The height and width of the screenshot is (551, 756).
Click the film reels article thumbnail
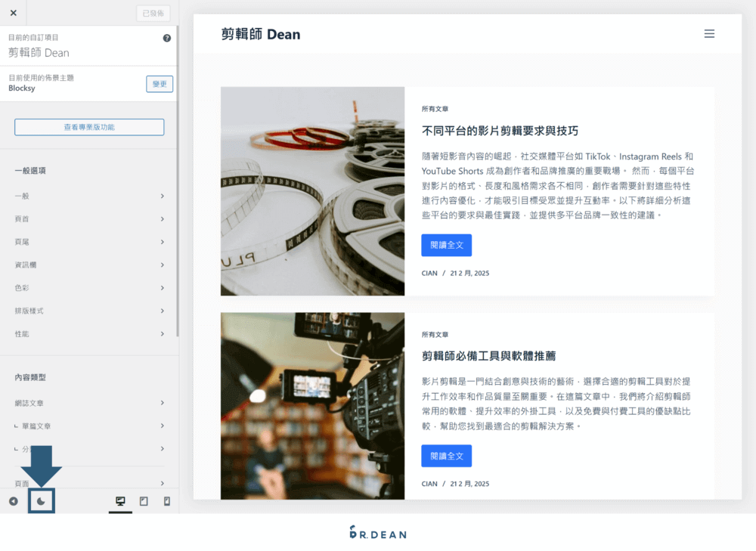[x=312, y=191]
